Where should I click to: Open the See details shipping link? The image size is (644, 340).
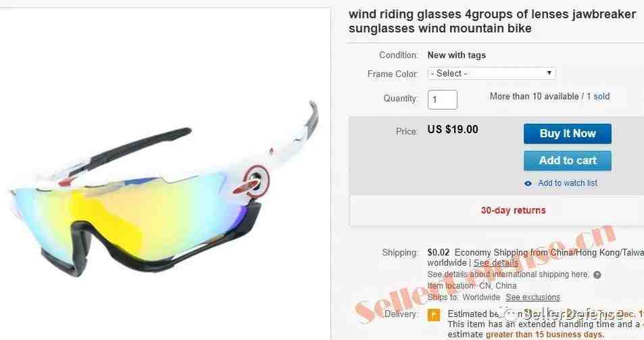point(496,263)
